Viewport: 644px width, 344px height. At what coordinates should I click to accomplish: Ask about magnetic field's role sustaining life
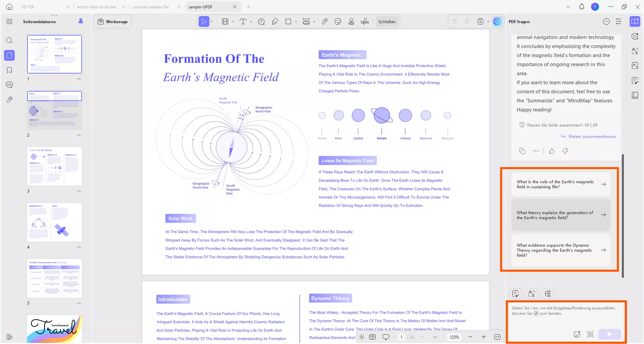coord(561,184)
